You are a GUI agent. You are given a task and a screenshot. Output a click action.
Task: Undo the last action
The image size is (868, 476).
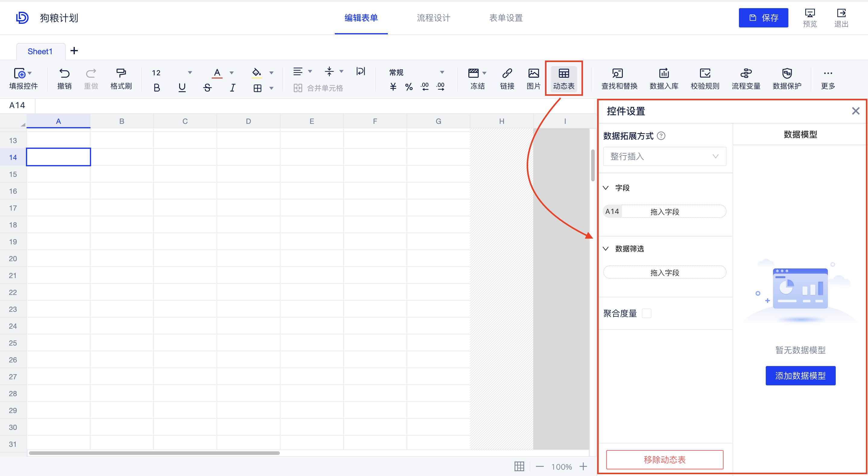[x=64, y=78]
